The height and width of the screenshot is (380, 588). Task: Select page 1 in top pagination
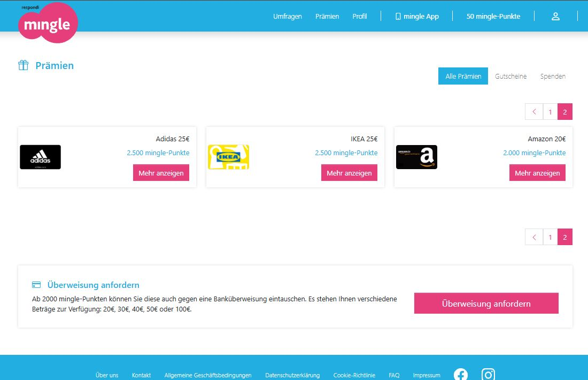click(550, 112)
